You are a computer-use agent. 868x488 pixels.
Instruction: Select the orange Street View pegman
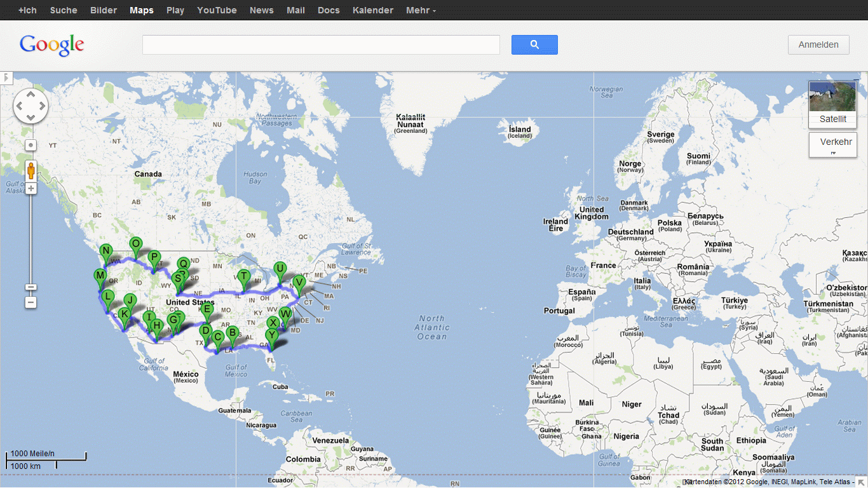click(31, 170)
